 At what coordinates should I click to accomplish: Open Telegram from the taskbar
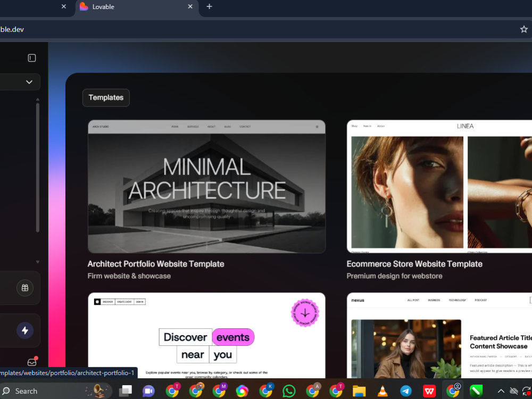[x=406, y=391]
